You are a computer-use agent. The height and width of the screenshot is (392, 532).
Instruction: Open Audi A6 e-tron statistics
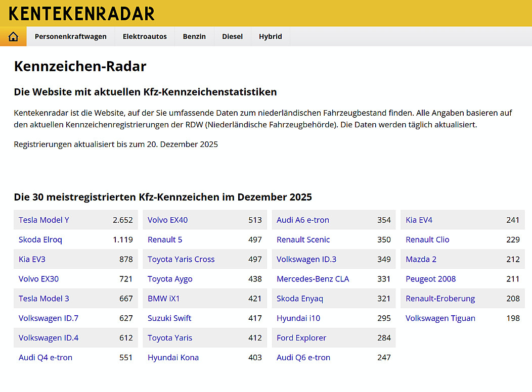tap(303, 220)
